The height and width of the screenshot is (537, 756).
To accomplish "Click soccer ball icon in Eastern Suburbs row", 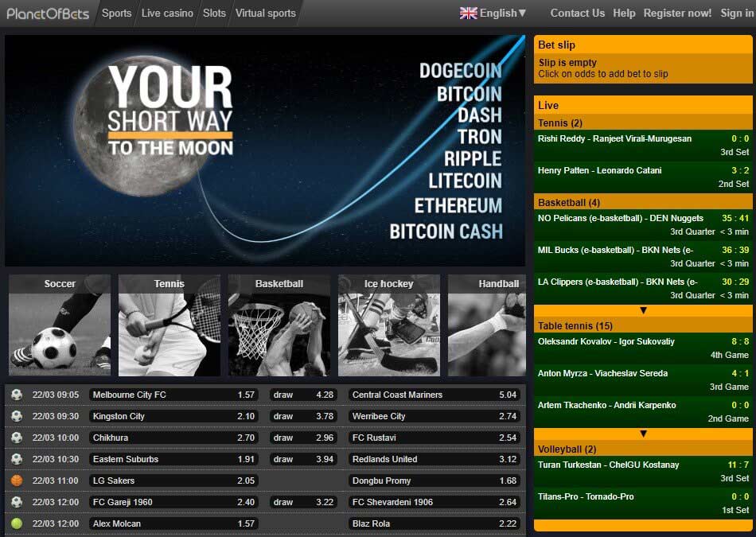I will pos(17,459).
